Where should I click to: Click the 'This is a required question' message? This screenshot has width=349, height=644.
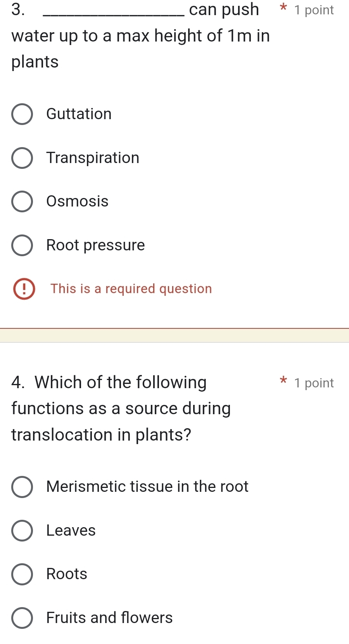pyautogui.click(x=131, y=288)
